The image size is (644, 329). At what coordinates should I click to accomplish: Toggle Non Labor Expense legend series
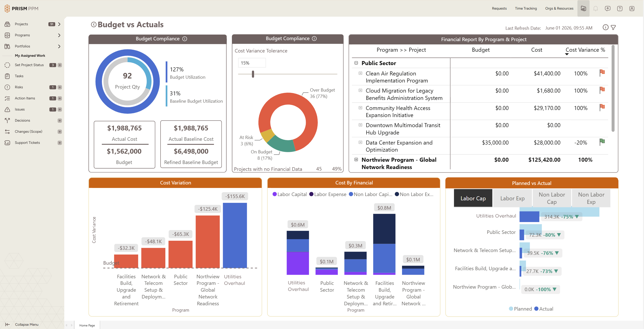(x=414, y=194)
